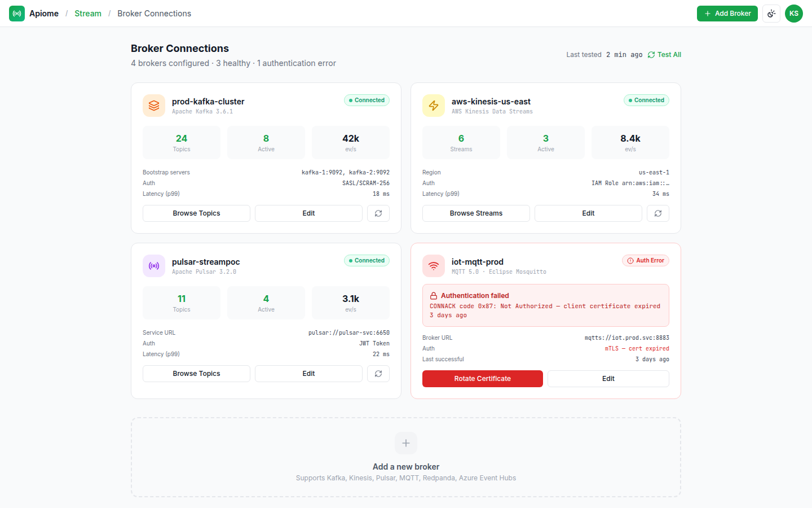Open the Stream breadcrumb link
Screen dimensions: 812x508
point(88,14)
